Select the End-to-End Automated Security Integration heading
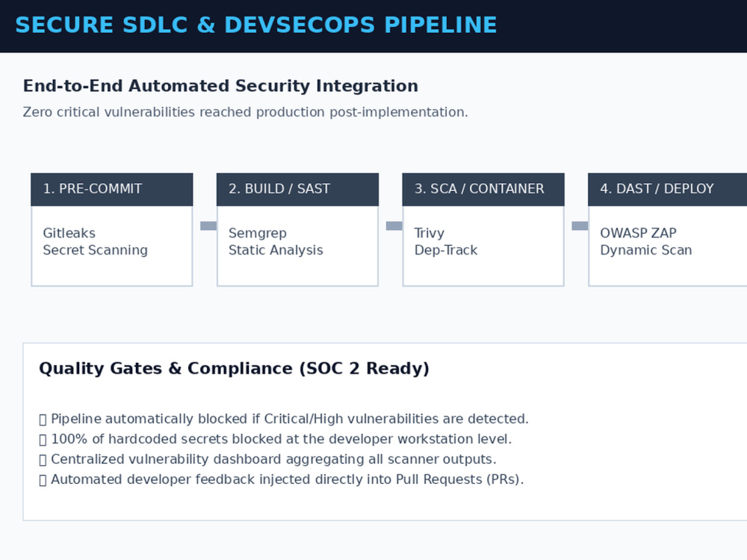Image resolution: width=747 pixels, height=560 pixels. (x=220, y=86)
